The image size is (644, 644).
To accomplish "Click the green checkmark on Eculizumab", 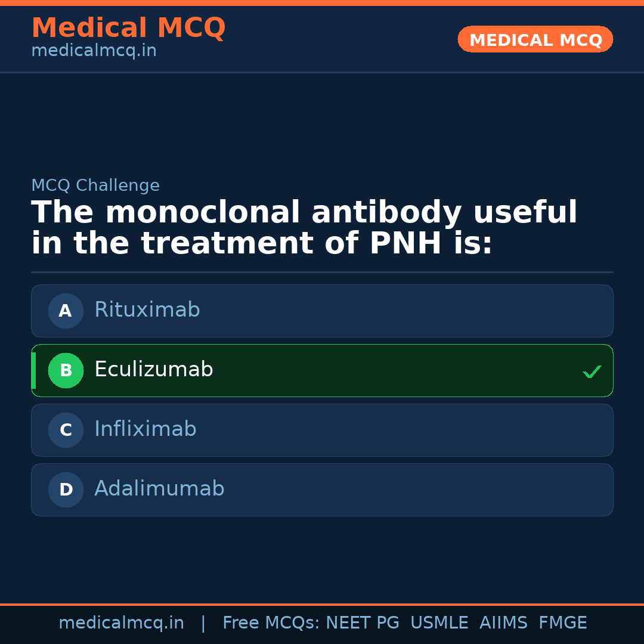I will click(592, 372).
